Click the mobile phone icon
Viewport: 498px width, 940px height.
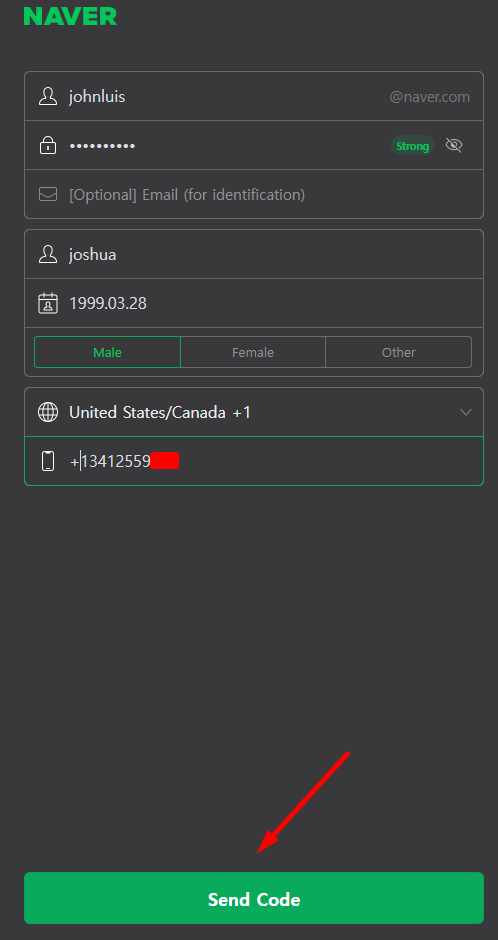(48, 461)
